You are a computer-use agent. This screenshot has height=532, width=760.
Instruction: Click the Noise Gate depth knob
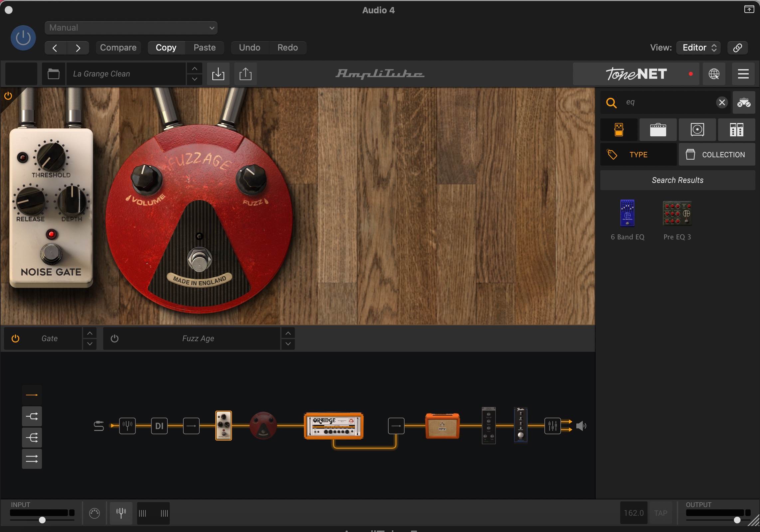click(x=72, y=200)
